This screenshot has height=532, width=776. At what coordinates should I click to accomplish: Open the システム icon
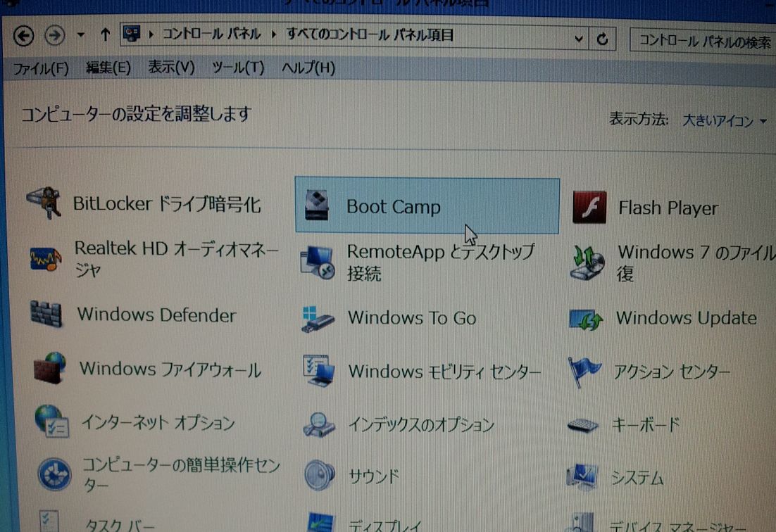pos(582,477)
